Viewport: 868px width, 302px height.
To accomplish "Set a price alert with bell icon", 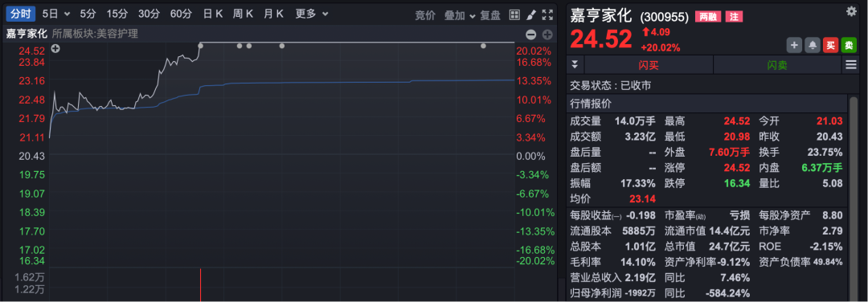I will click(x=813, y=45).
